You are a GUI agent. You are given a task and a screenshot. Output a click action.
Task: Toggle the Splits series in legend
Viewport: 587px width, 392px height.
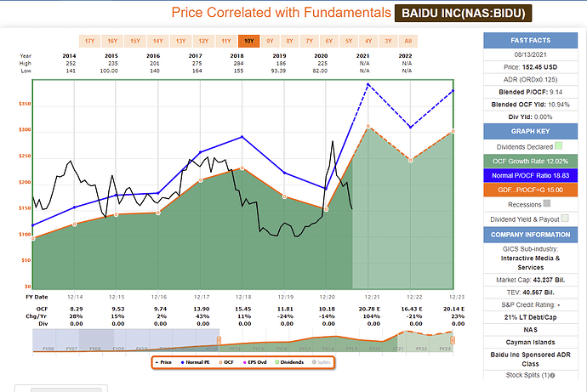(322, 362)
